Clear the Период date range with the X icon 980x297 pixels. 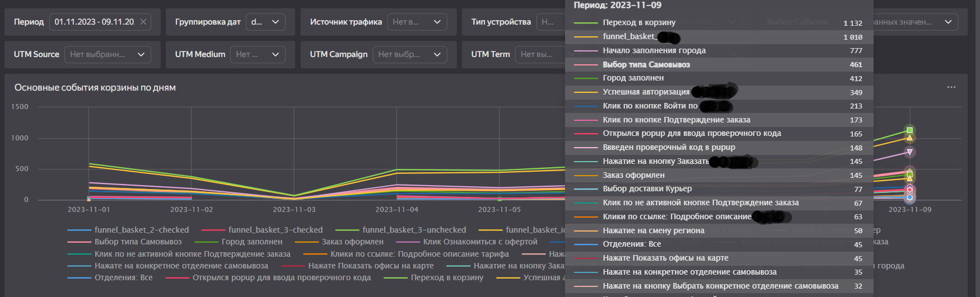point(143,22)
